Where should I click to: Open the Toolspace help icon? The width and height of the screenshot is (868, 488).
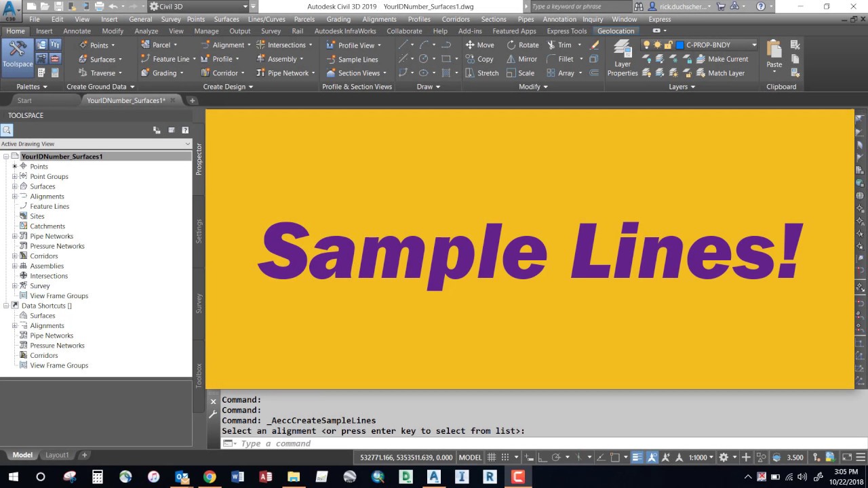[x=185, y=130]
